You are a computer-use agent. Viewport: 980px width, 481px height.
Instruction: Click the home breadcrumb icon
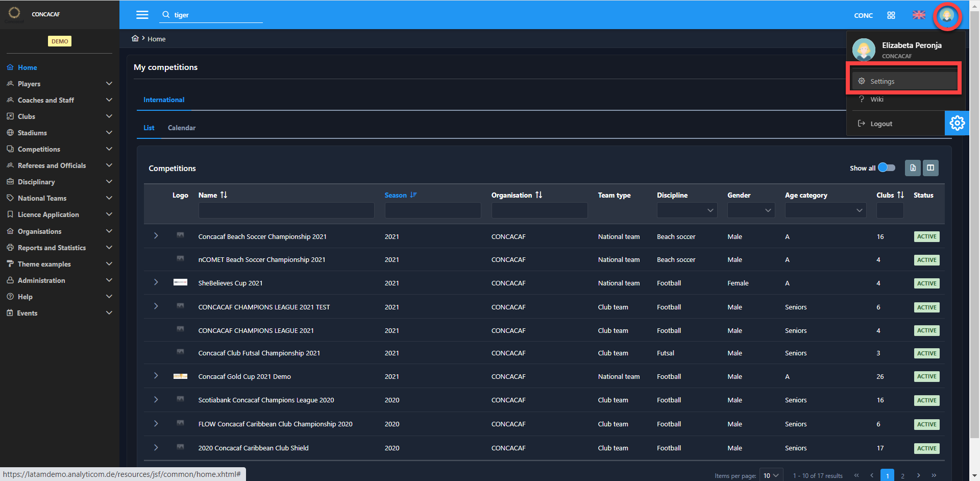pos(135,38)
